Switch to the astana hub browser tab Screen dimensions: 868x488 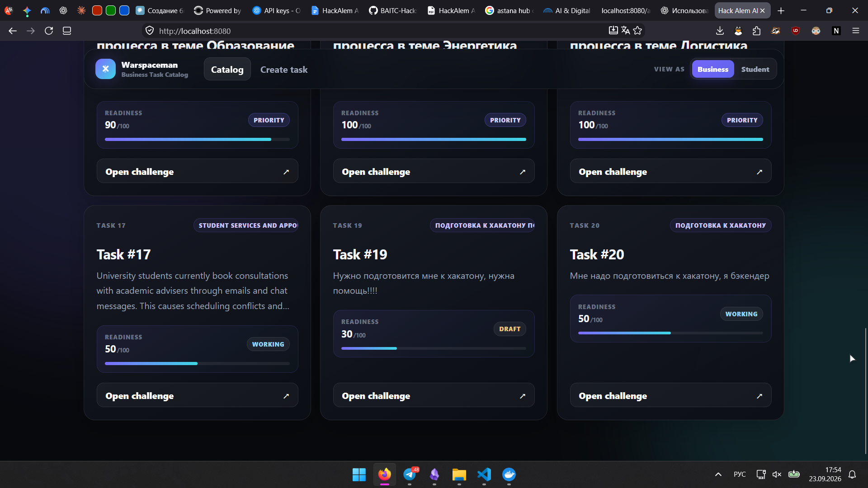(x=509, y=10)
